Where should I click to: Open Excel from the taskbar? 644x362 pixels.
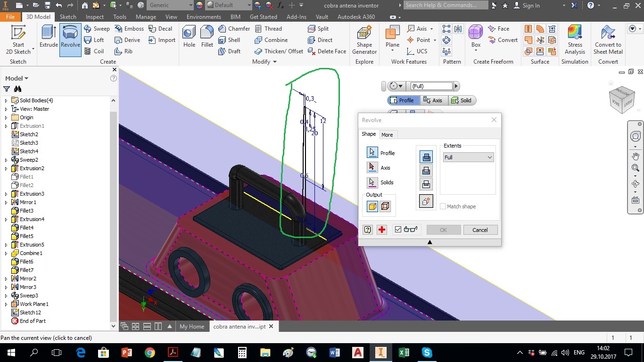coord(403,352)
